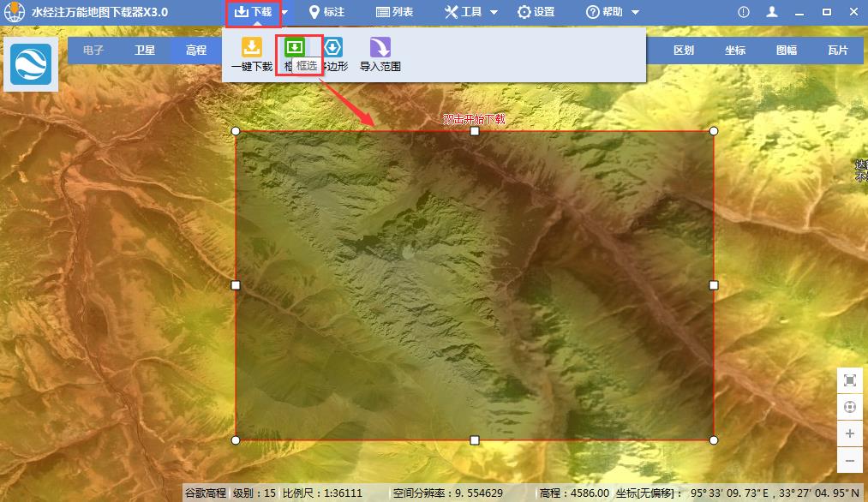Click the app globe icon in title bar
868x502 pixels.
(x=14, y=12)
